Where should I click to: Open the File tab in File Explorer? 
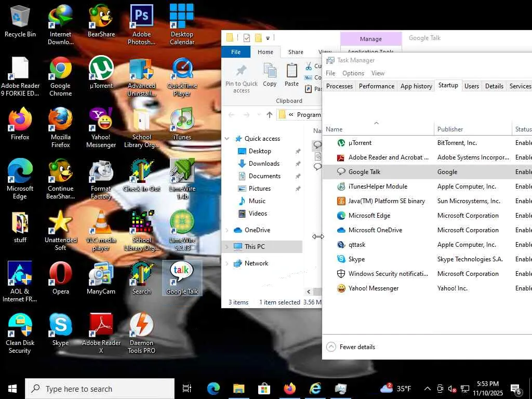tap(236, 52)
